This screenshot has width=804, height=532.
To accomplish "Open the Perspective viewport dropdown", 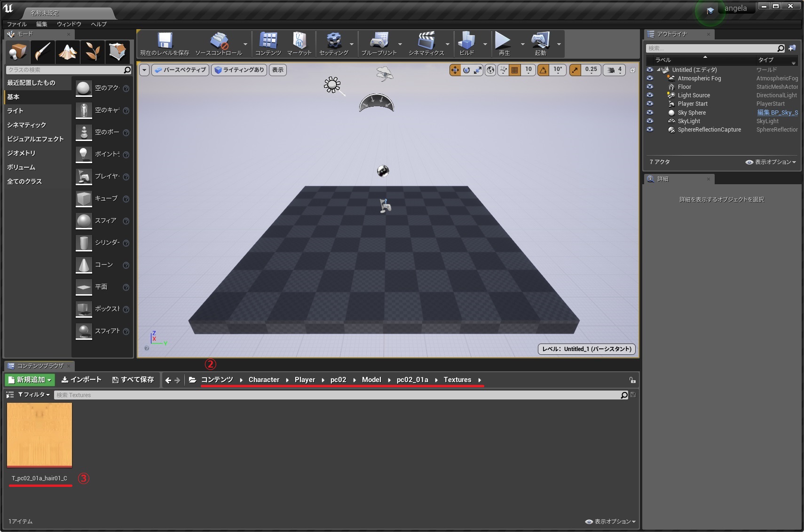I will 180,70.
